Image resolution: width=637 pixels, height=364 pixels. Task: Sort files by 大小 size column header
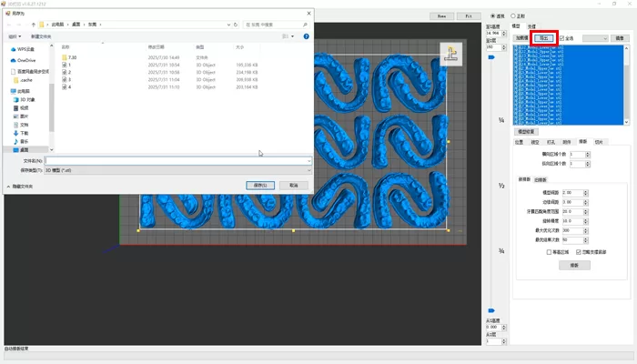tap(239, 47)
